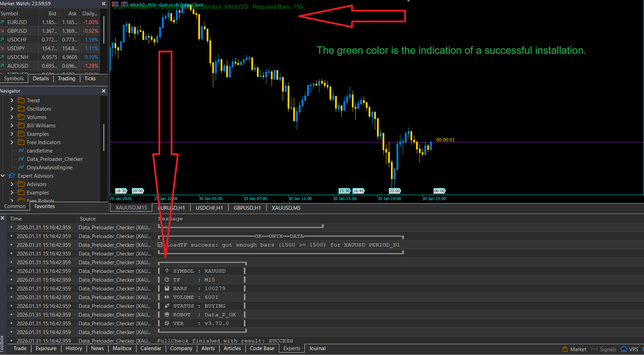Image resolution: width=644 pixels, height=355 pixels.
Task: Expand the Oscillators folder
Action: click(12, 109)
